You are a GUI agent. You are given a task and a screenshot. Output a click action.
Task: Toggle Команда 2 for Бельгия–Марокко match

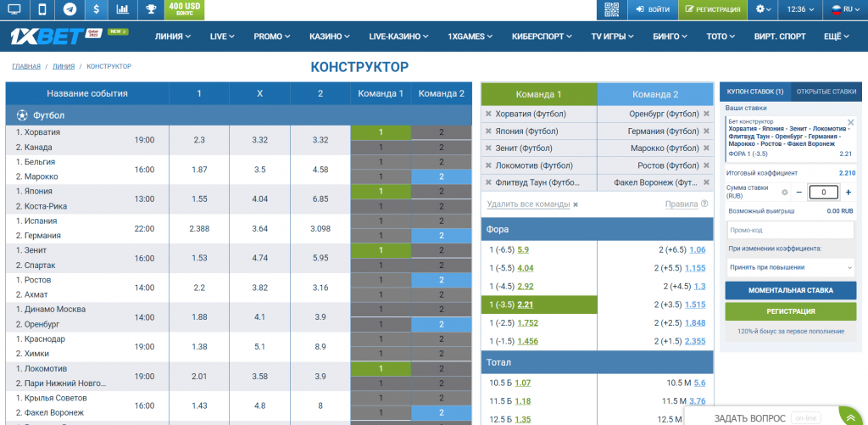(x=441, y=176)
